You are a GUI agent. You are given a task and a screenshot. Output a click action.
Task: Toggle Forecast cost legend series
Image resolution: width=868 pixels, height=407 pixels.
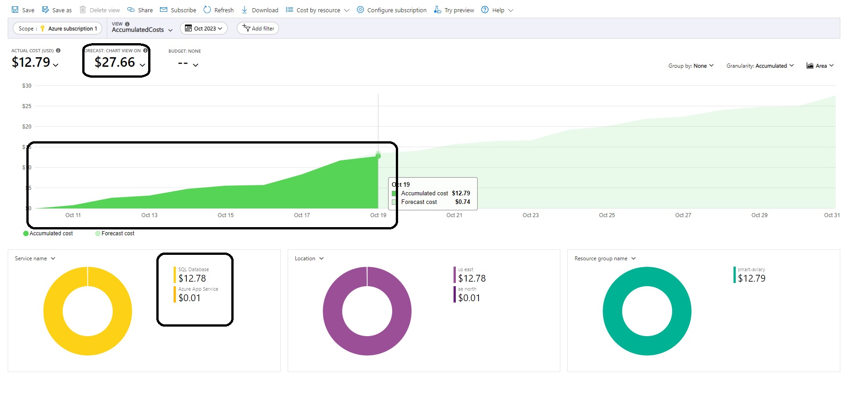coord(115,233)
